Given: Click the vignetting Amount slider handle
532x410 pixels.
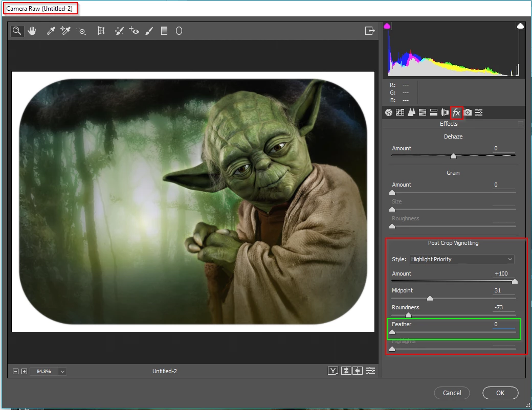Looking at the screenshot, I should click(x=515, y=281).
